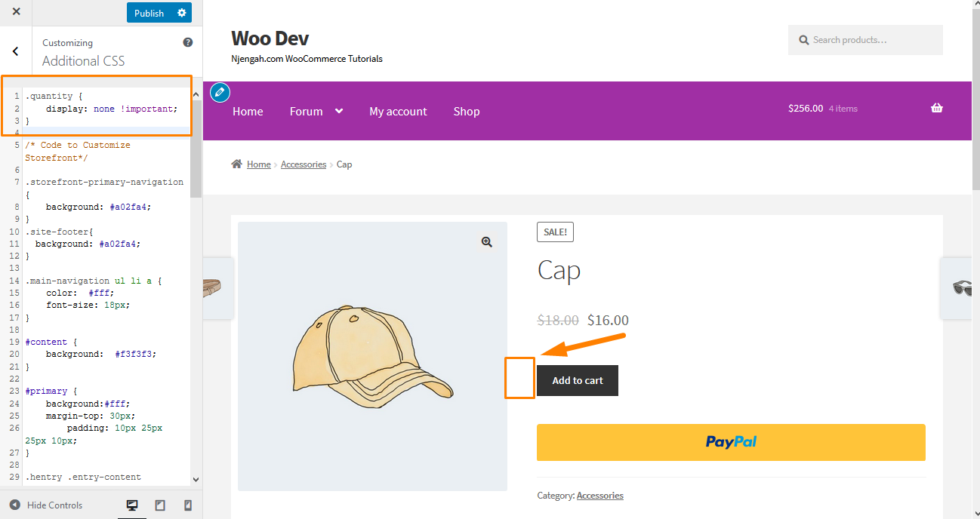Open the Home menu item
Screen dimensions: 980x519
(x=248, y=111)
